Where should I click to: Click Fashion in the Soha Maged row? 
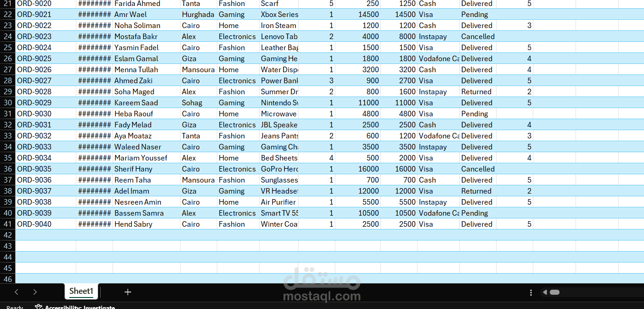[x=238, y=92]
